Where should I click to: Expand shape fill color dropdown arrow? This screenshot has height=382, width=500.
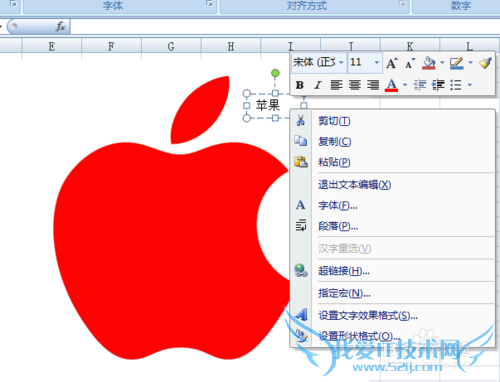click(x=442, y=62)
